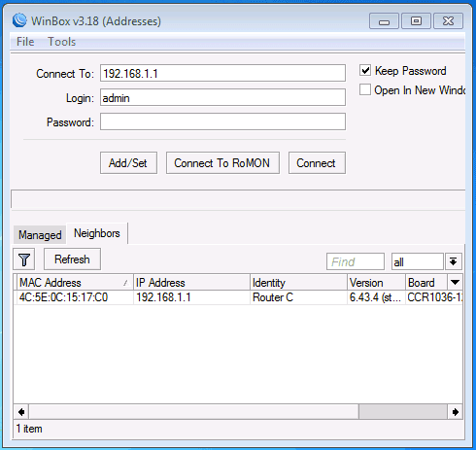This screenshot has height=450, width=476.
Task: Click Connect To RoMON button
Action: point(222,163)
